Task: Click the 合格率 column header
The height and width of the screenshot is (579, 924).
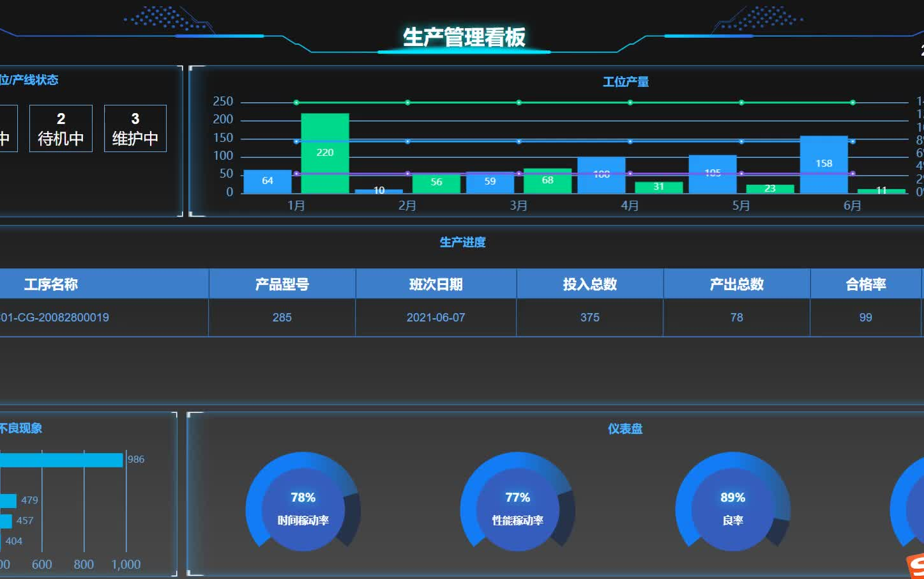Action: (x=866, y=284)
